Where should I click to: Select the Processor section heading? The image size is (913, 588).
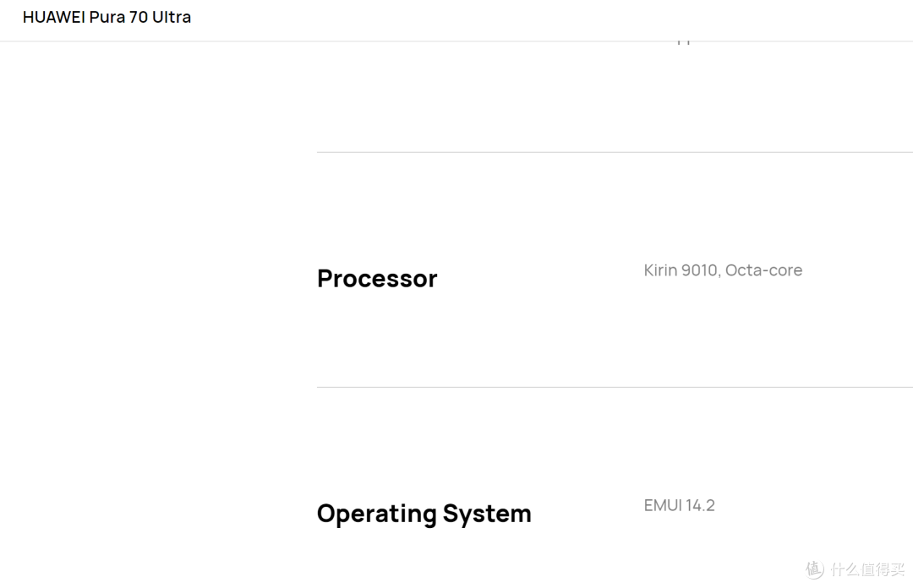[x=377, y=279]
